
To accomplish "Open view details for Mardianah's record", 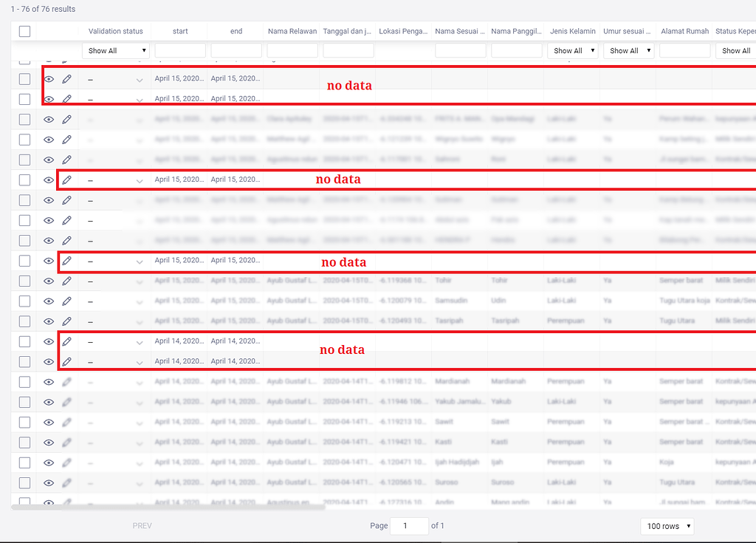I will click(x=48, y=381).
